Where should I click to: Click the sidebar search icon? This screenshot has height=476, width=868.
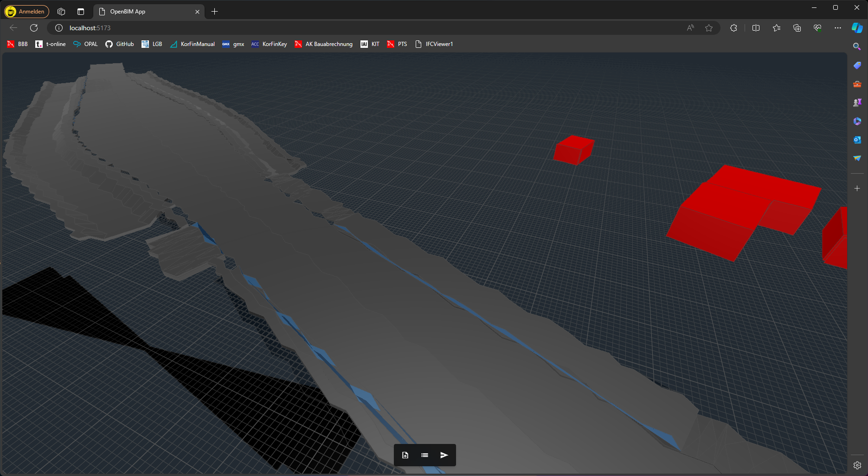(x=857, y=46)
